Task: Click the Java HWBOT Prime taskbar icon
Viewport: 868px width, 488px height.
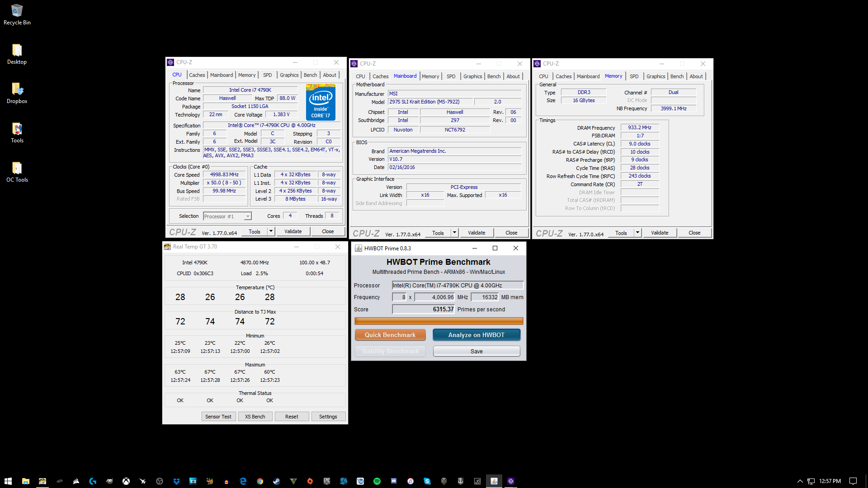Action: pos(494,481)
